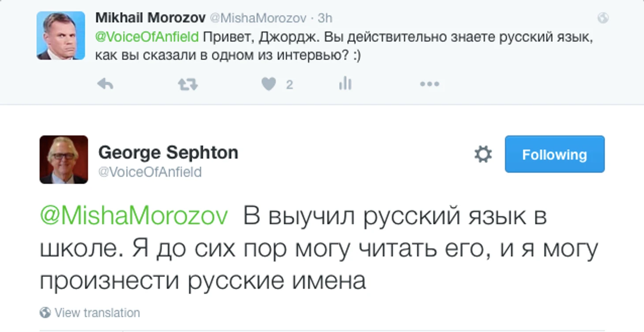Open gear settings menu on George's profile
644x332 pixels.
pos(483,154)
